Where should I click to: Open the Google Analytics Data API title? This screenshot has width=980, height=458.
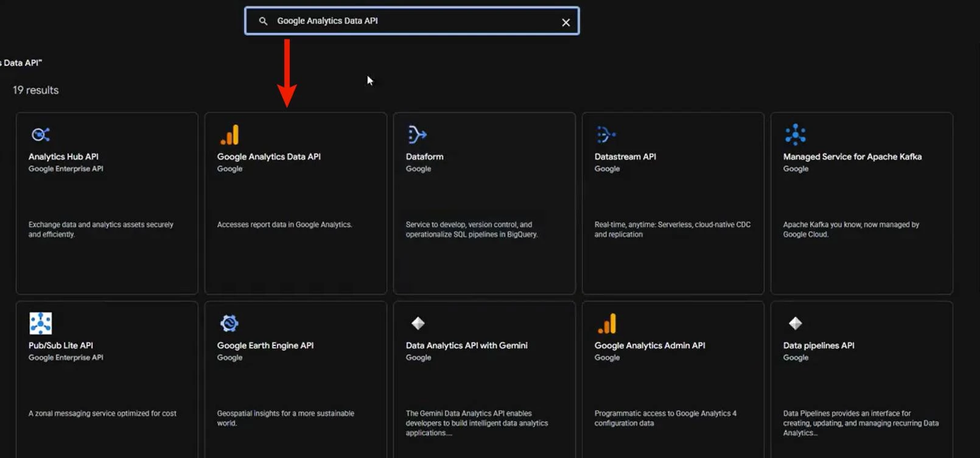pos(268,157)
